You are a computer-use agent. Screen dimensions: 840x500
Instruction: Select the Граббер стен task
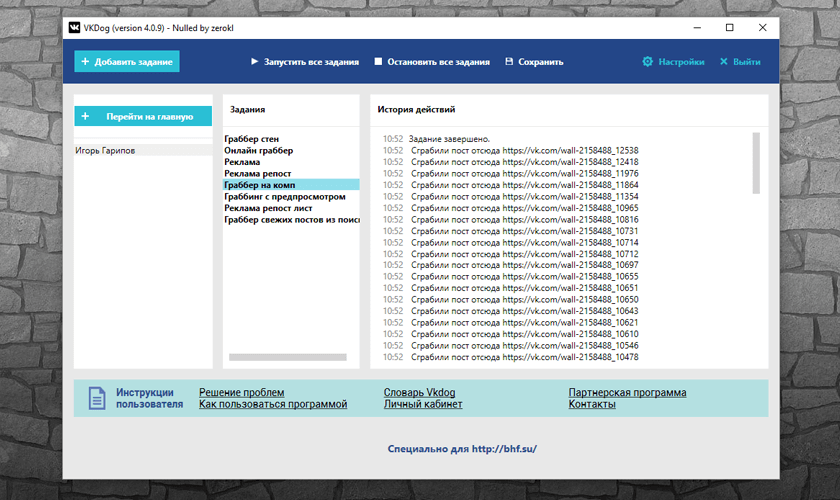pos(291,139)
